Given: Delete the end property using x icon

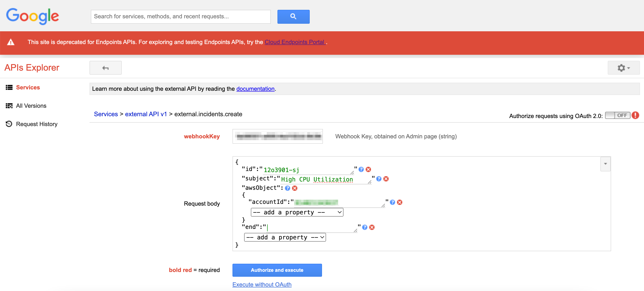Looking at the screenshot, I should 372,227.
